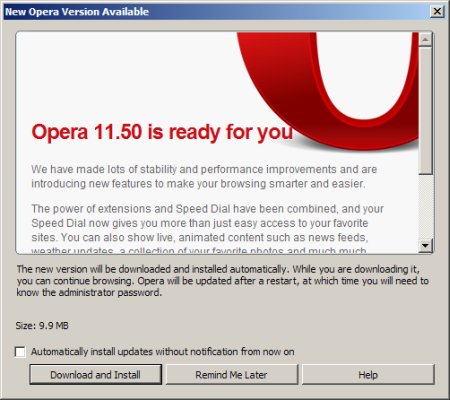Click the 'Automatically install updates without notification' label
450x400 pixels.
click(x=163, y=352)
